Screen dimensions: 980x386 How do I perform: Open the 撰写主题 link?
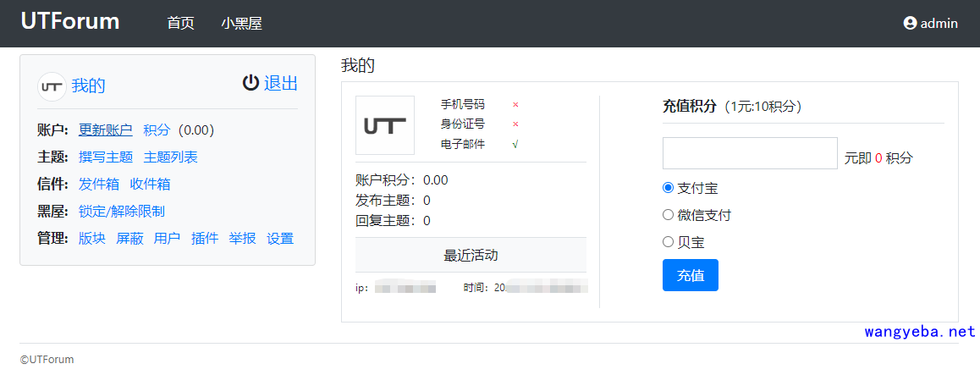coord(106,157)
